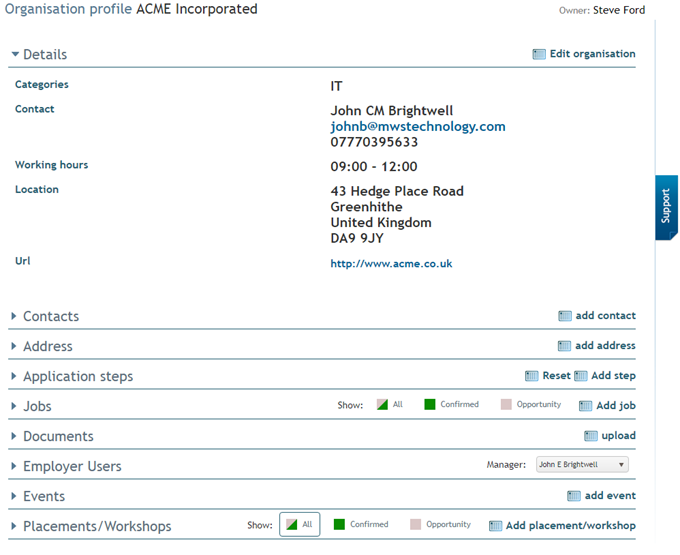680x555 pixels.
Task: Expand the Jobs section
Action: [x=14, y=406]
